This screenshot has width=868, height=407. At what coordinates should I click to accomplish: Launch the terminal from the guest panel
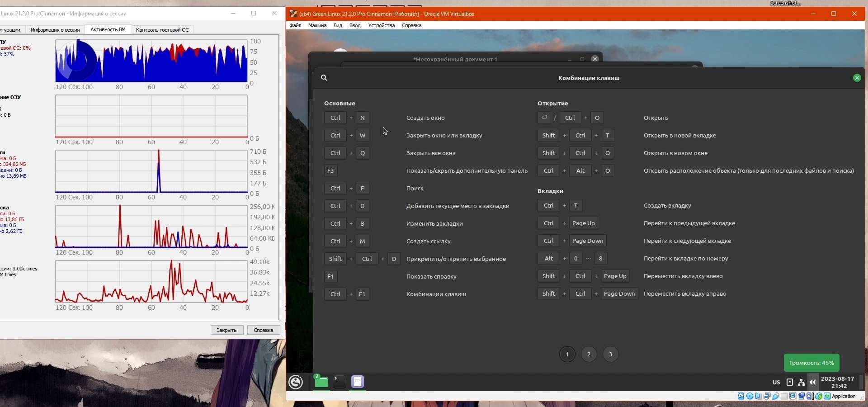pos(340,382)
